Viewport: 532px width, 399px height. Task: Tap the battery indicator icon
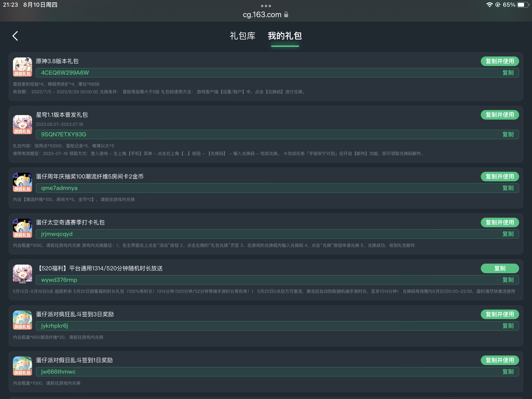523,5
